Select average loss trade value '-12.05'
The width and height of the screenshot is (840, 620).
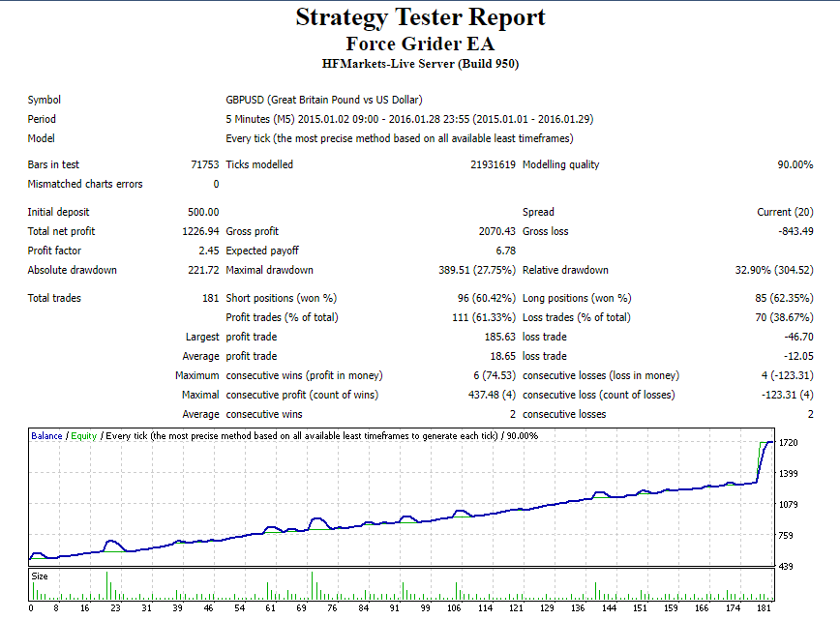tap(798, 357)
